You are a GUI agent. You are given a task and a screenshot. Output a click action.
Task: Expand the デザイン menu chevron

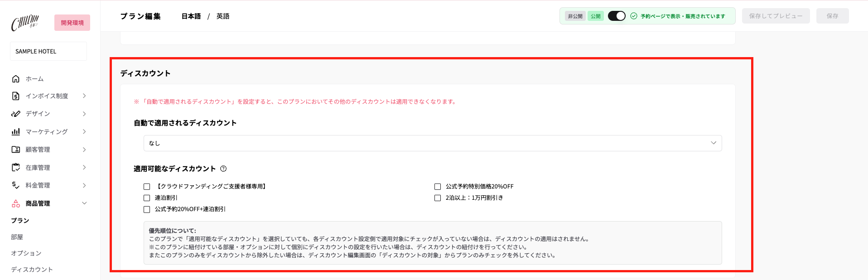point(84,114)
